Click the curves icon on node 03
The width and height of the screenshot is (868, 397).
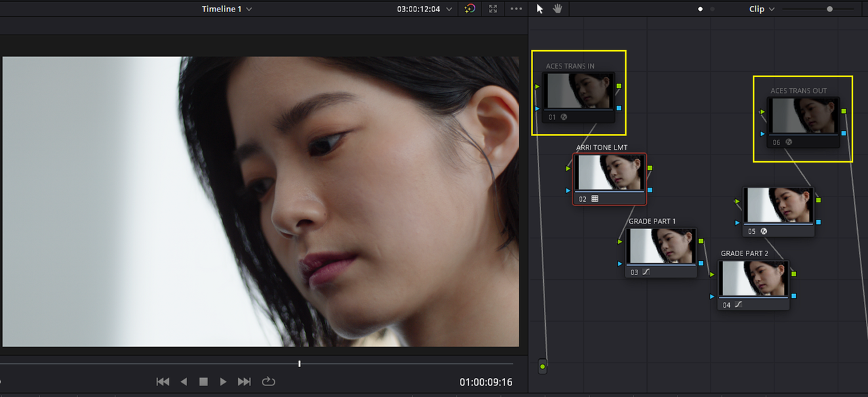[646, 272]
